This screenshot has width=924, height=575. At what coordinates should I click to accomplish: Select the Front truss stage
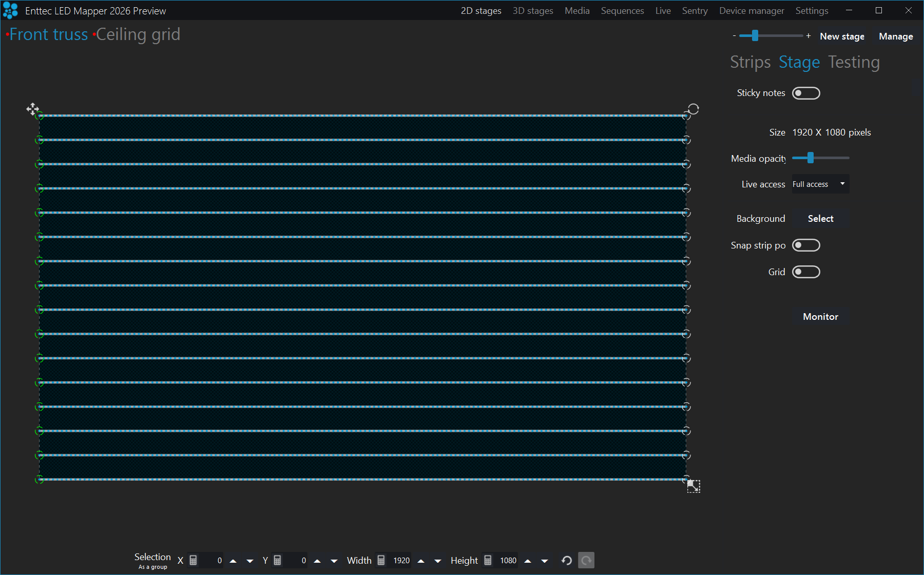point(49,34)
